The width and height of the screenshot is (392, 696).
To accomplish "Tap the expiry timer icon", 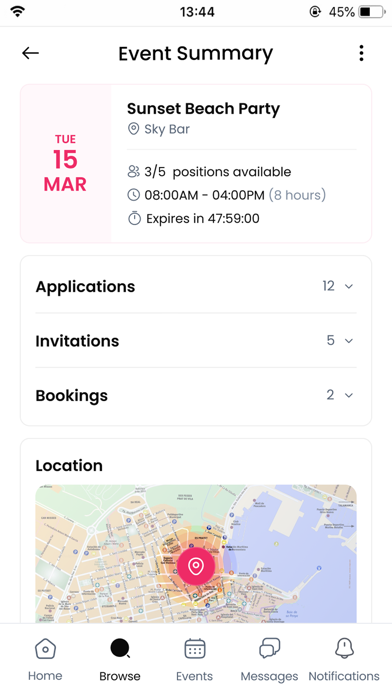I will coord(134,218).
